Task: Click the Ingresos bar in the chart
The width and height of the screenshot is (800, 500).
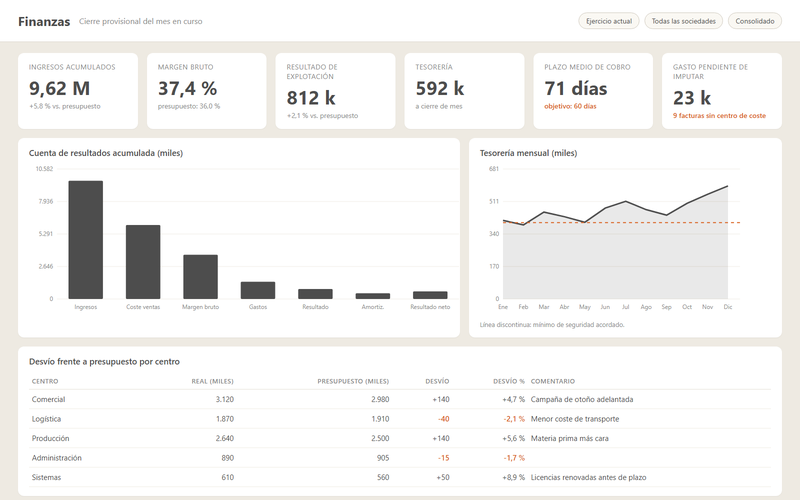Action: [86, 240]
